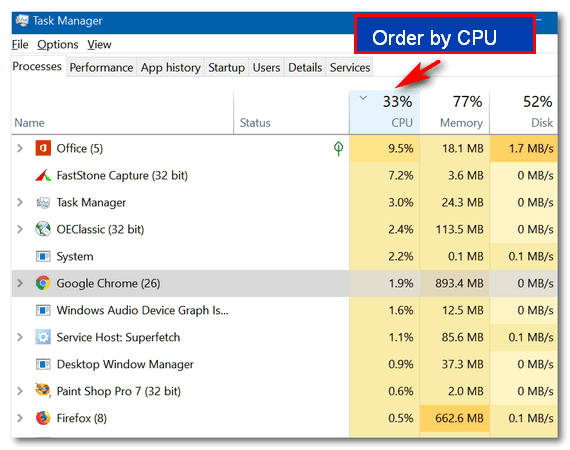Click the Task Manager title bar icon
The width and height of the screenshot is (570, 450).
[22, 21]
